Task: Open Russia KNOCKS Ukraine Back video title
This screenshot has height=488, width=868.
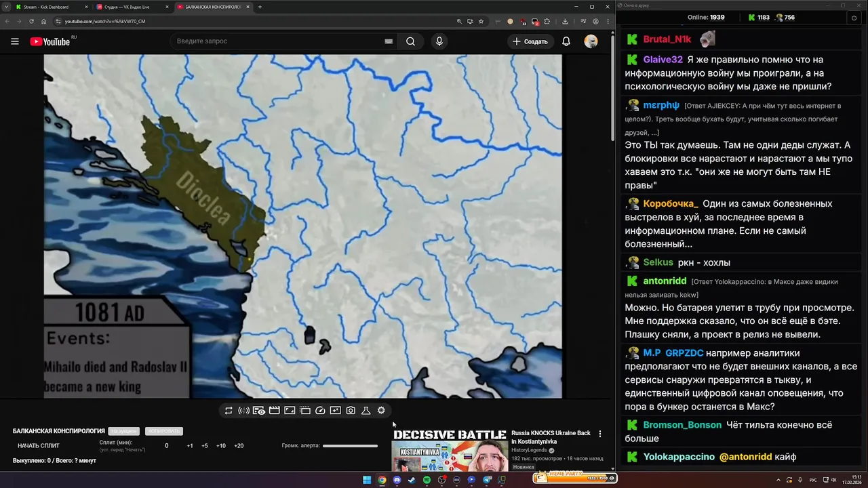Action: tap(551, 437)
